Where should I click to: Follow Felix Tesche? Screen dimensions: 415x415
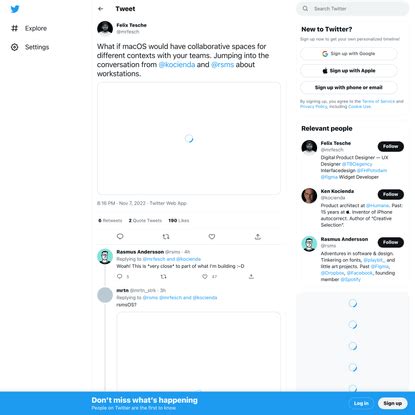(391, 146)
